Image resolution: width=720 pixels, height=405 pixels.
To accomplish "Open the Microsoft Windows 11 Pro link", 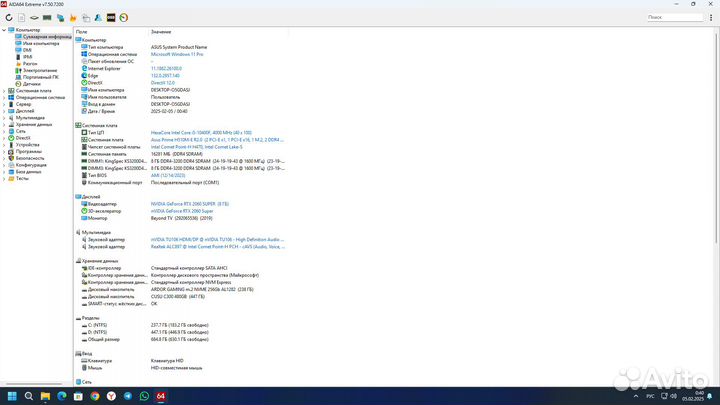I will coord(177,54).
